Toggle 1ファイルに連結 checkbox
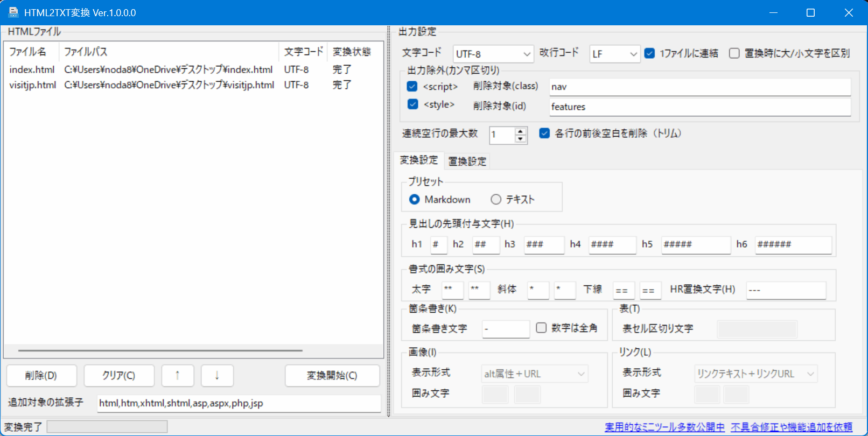Image resolution: width=868 pixels, height=436 pixels. pos(650,53)
